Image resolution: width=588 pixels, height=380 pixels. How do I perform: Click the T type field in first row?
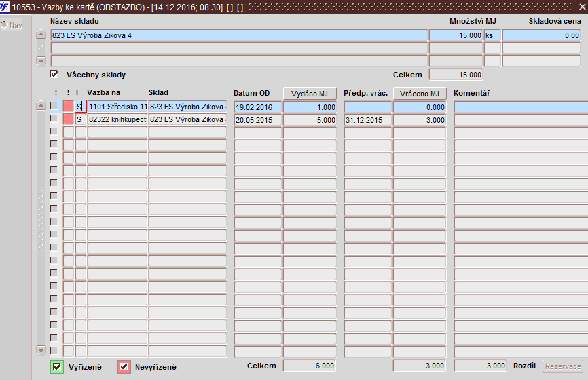81,107
